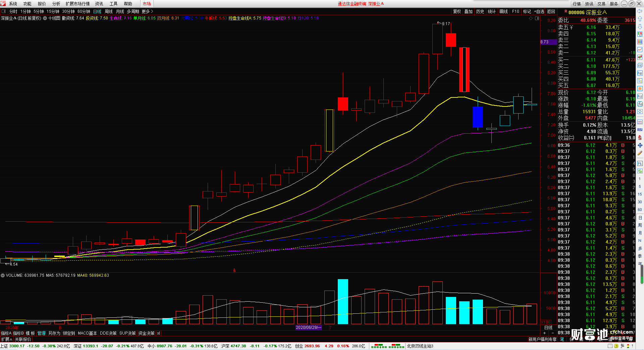Screen dimensions: 644x350
Task: Select the pencil drawing tool icon
Action: pos(640,153)
